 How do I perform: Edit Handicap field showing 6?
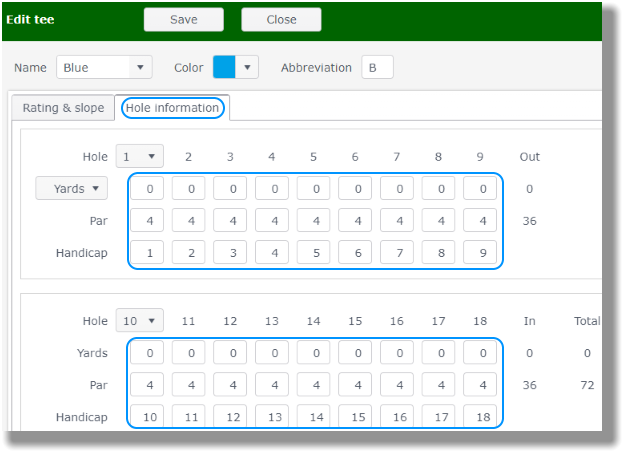click(355, 252)
